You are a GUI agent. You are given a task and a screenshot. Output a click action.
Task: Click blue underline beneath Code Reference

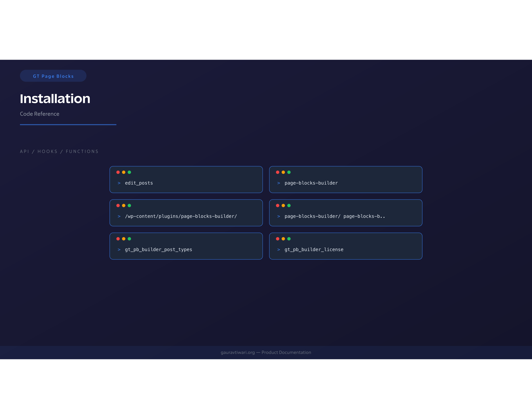tap(68, 125)
